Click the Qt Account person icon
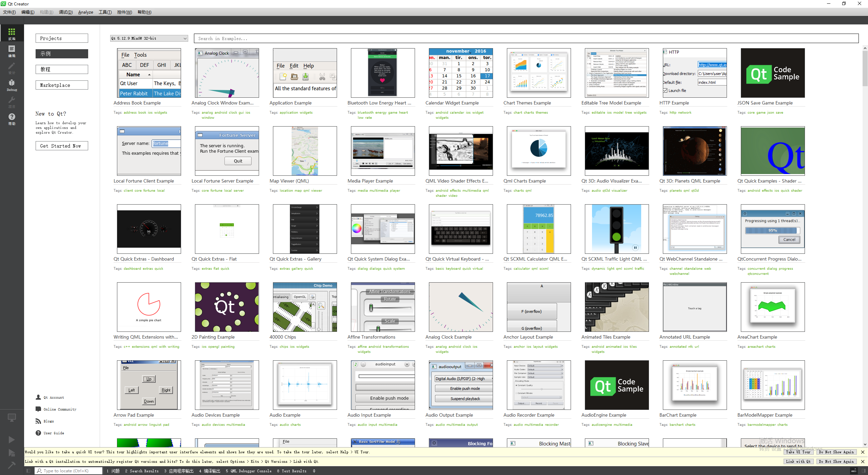Screen dimensions: 868x475 click(38, 397)
